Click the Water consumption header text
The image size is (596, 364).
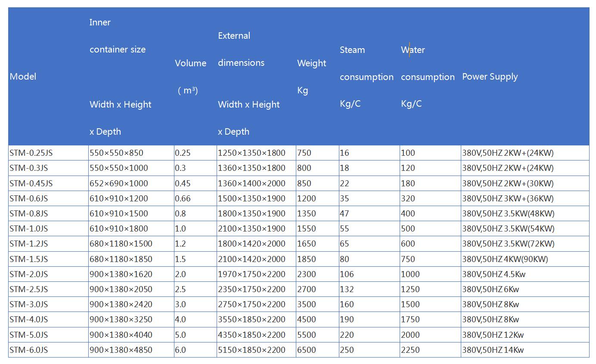pyautogui.click(x=427, y=77)
